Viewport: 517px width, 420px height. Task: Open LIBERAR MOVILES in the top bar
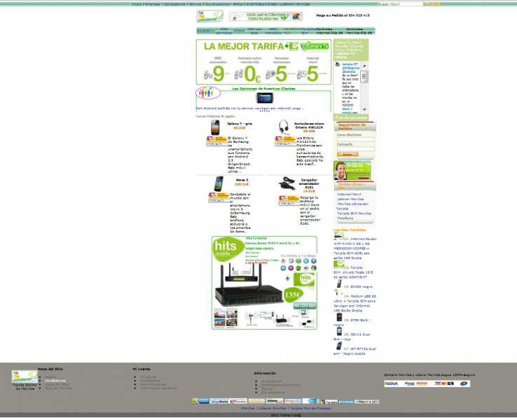tap(295, 4)
